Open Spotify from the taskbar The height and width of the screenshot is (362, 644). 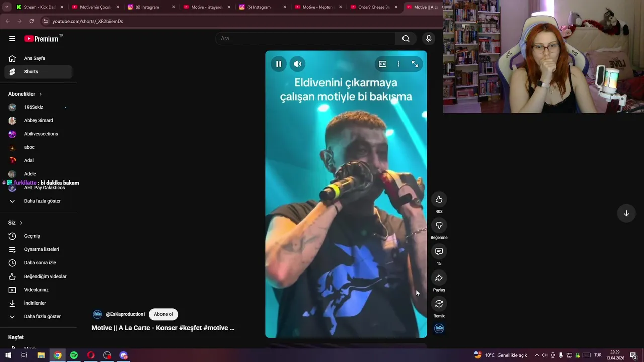coord(74,355)
